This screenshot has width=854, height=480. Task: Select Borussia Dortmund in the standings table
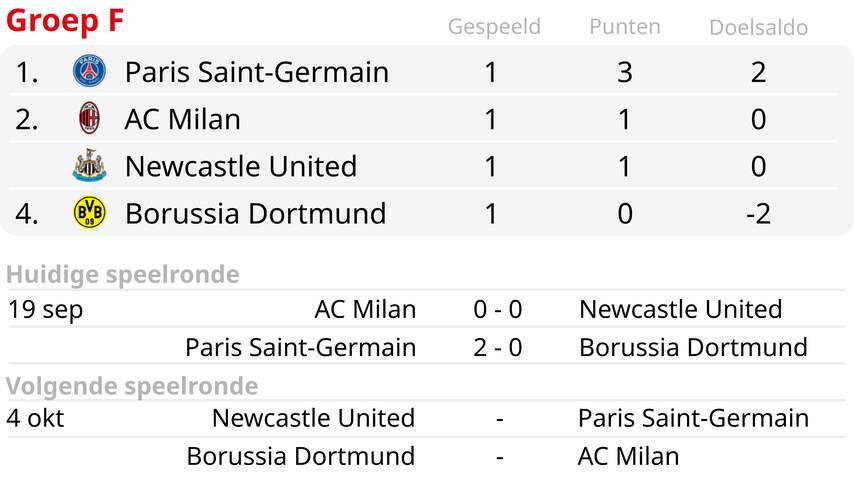(x=255, y=213)
